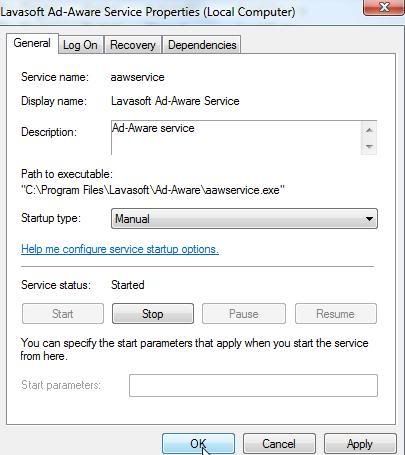Open the Dependencies tab

click(x=202, y=45)
